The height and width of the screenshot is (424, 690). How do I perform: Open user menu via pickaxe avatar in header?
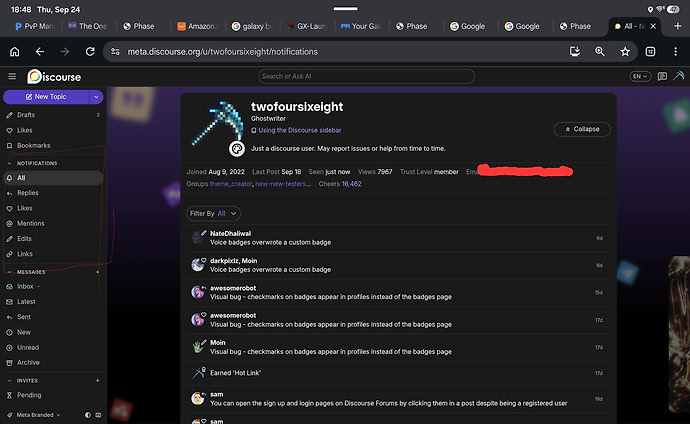[679, 76]
